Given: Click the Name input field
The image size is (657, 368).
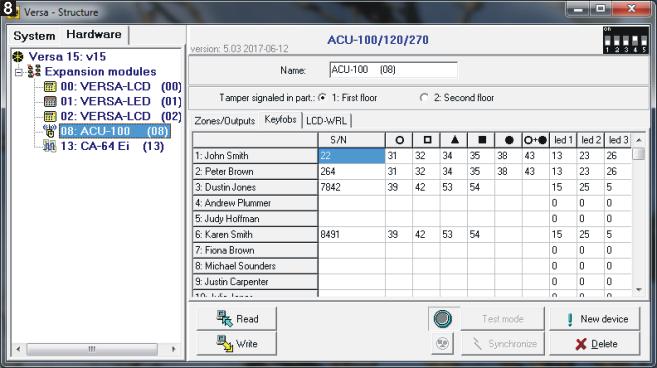Looking at the screenshot, I should pos(393,70).
